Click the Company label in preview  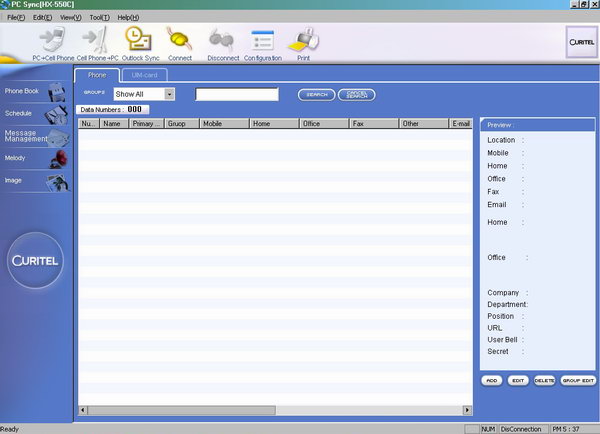(x=503, y=292)
